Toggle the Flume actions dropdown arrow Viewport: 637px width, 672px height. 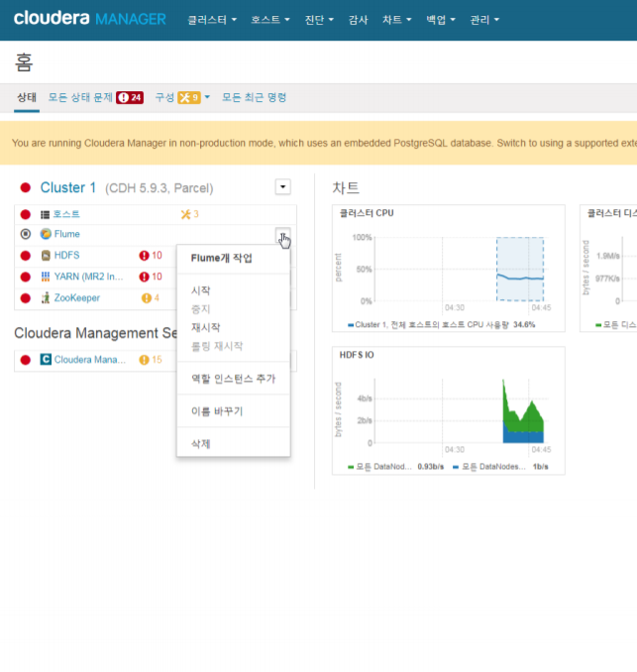(x=282, y=235)
